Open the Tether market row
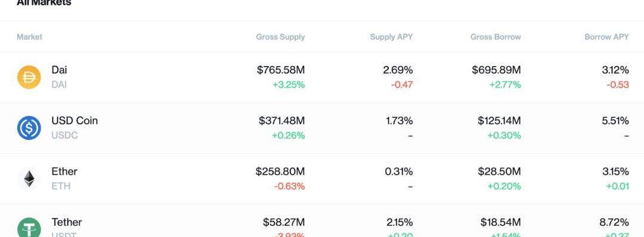 coord(322,220)
